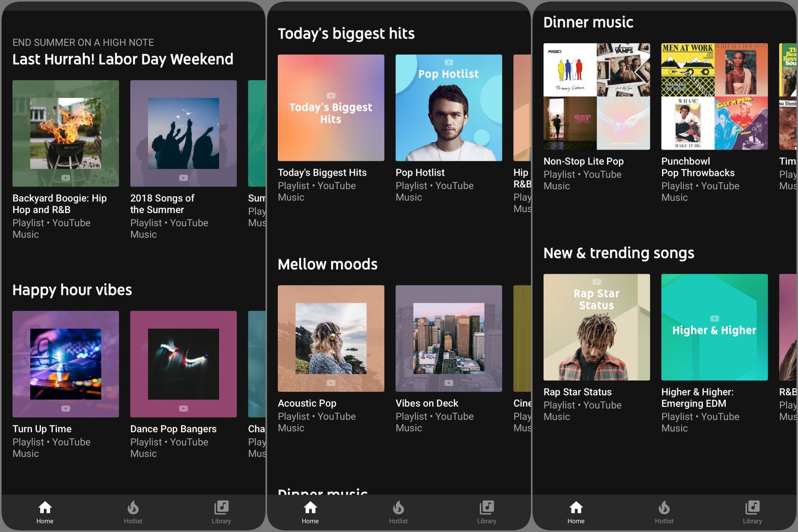Open Hotlist flame icon in middle screen

tap(398, 507)
